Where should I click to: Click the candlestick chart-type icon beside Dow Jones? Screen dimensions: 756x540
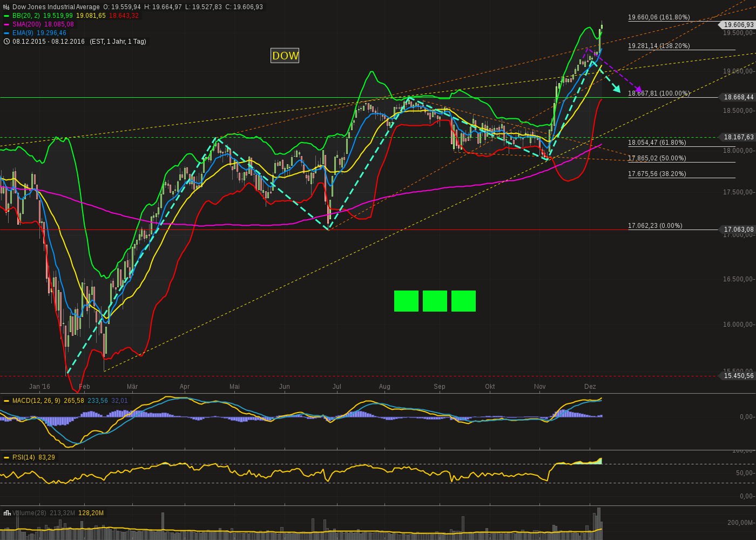point(6,7)
